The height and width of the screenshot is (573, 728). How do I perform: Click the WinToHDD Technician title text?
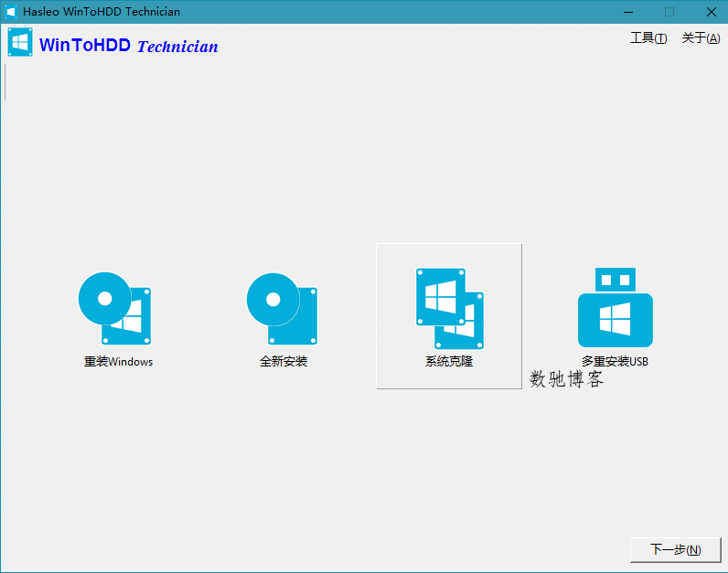[129, 46]
